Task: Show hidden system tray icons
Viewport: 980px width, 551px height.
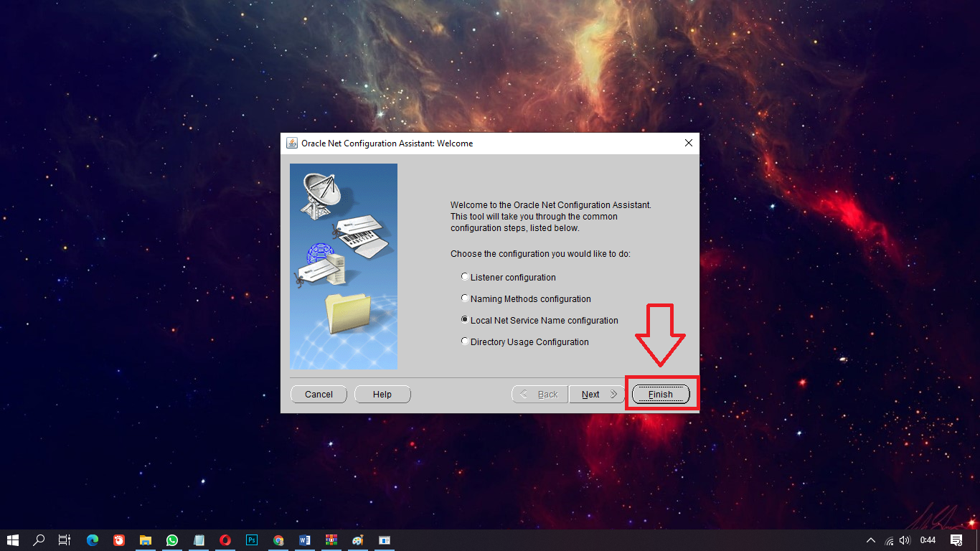Action: click(871, 540)
